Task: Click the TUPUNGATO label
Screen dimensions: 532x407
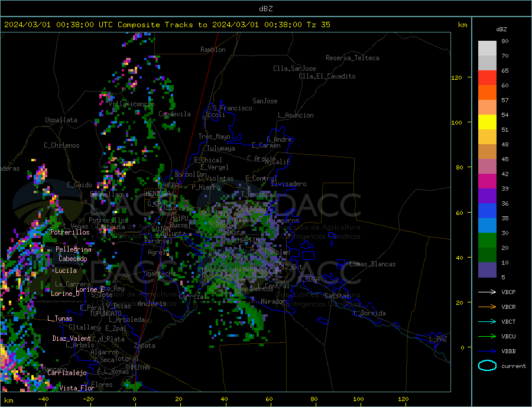Action: (x=106, y=314)
